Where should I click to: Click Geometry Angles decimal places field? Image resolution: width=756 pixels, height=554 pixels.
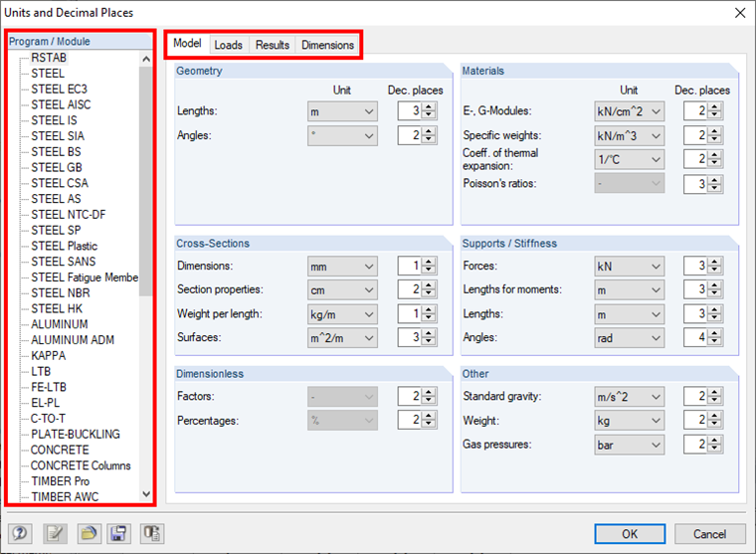(x=410, y=135)
